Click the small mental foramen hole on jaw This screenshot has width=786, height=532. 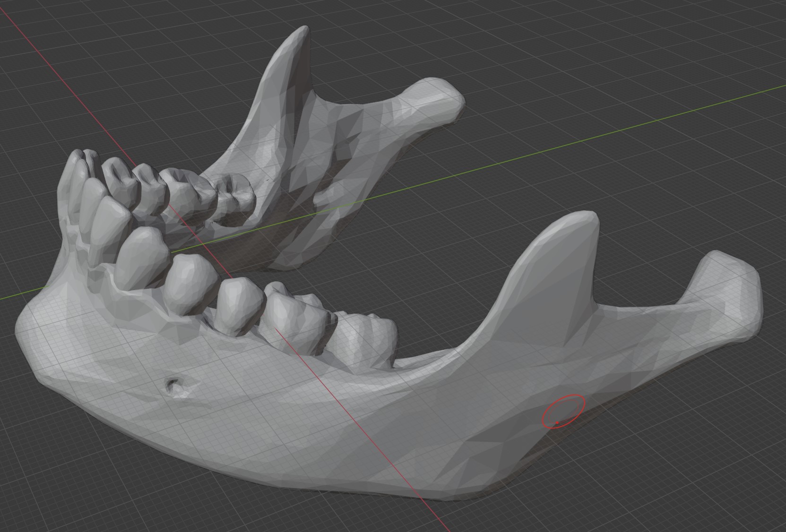point(176,386)
